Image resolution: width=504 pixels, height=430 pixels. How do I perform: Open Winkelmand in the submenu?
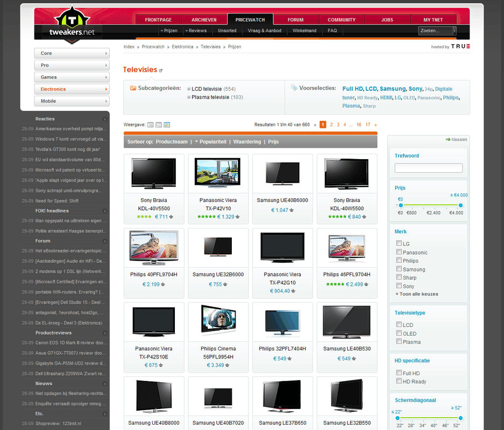304,31
